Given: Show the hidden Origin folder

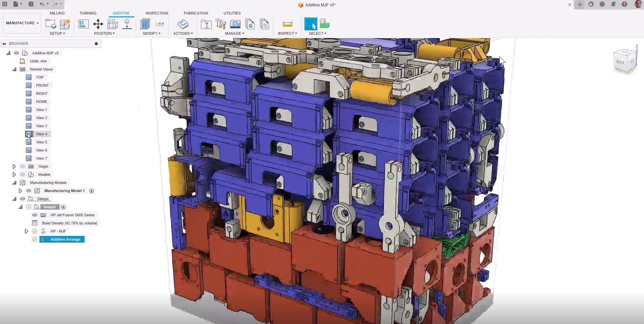Looking at the screenshot, I should point(22,166).
